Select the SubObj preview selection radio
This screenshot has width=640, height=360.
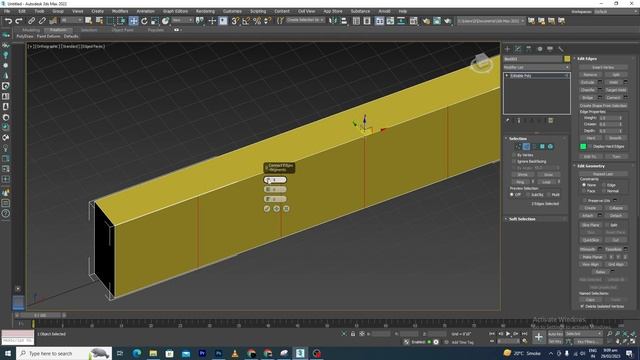tap(529, 195)
